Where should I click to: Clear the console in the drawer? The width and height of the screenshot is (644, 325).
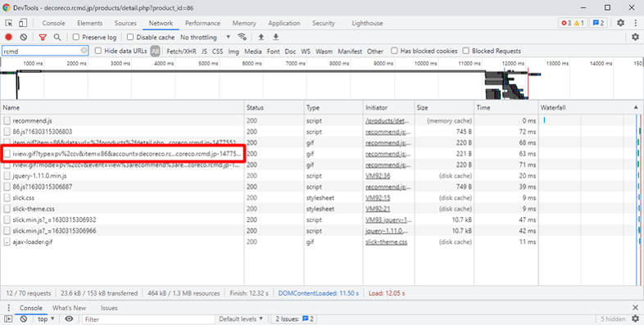pyautogui.click(x=24, y=318)
